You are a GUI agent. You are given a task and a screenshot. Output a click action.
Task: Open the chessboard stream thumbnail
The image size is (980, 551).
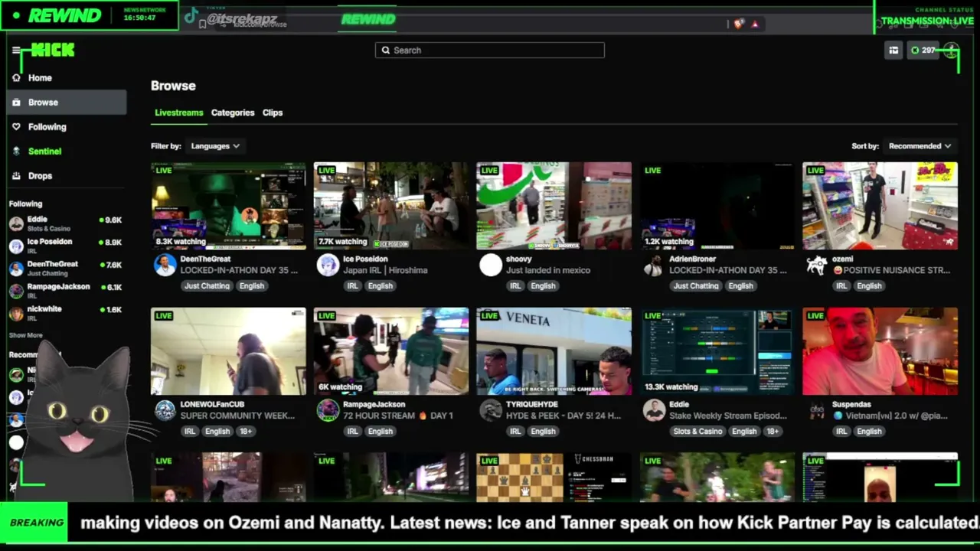tap(554, 478)
